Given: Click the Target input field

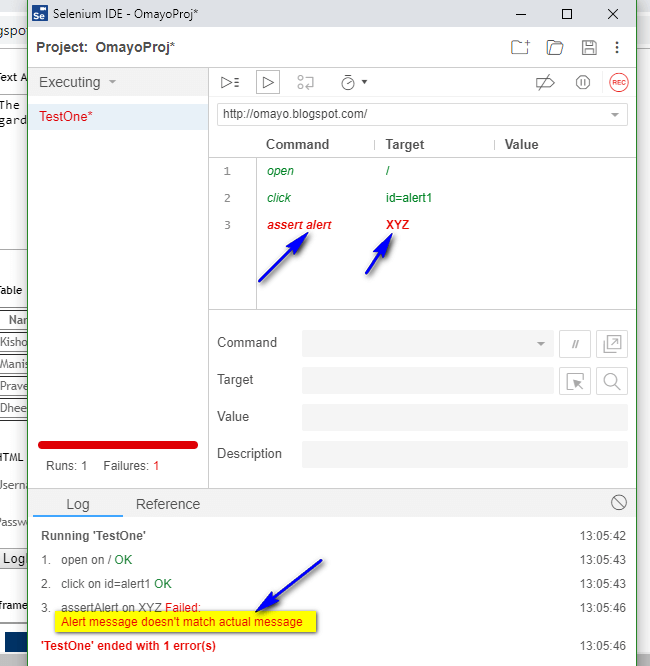Looking at the screenshot, I should [427, 380].
